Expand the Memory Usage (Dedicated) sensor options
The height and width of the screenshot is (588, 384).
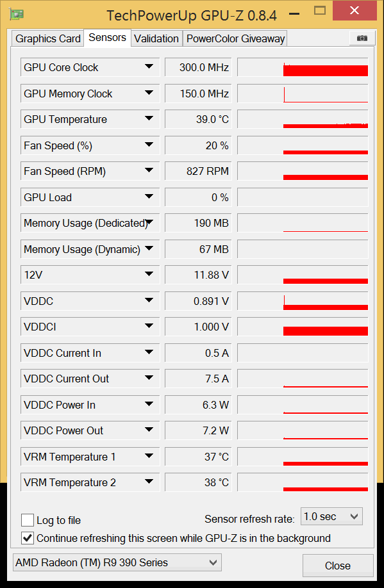pyautogui.click(x=150, y=223)
